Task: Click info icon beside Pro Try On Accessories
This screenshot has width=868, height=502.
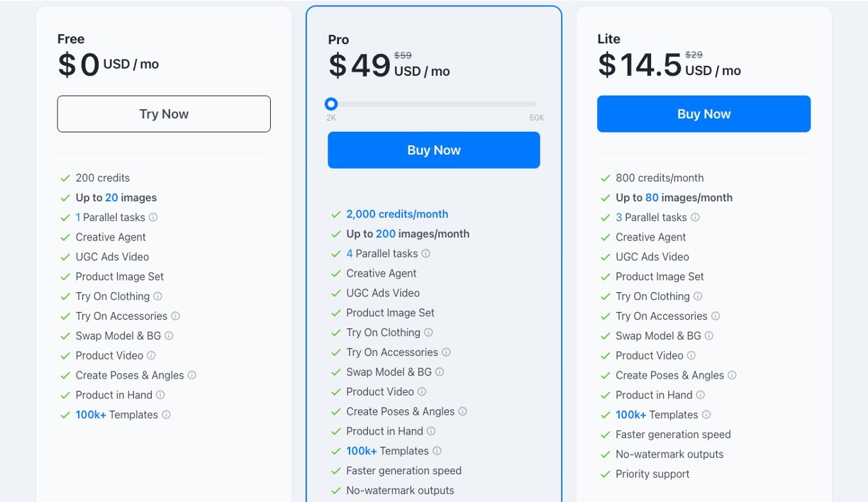Action: tap(446, 352)
